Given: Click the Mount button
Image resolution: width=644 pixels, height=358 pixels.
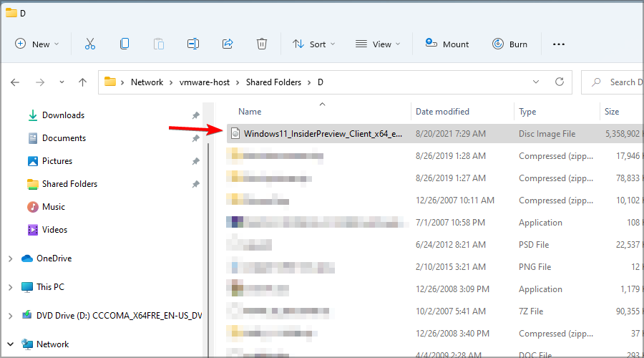Looking at the screenshot, I should click(447, 44).
